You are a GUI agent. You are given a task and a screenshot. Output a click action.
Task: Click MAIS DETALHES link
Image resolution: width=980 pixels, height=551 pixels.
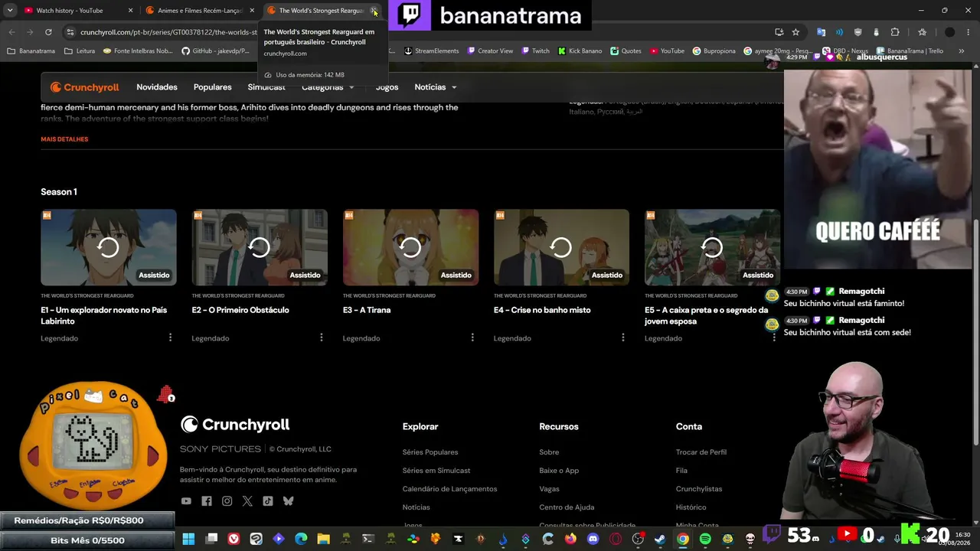(x=64, y=139)
